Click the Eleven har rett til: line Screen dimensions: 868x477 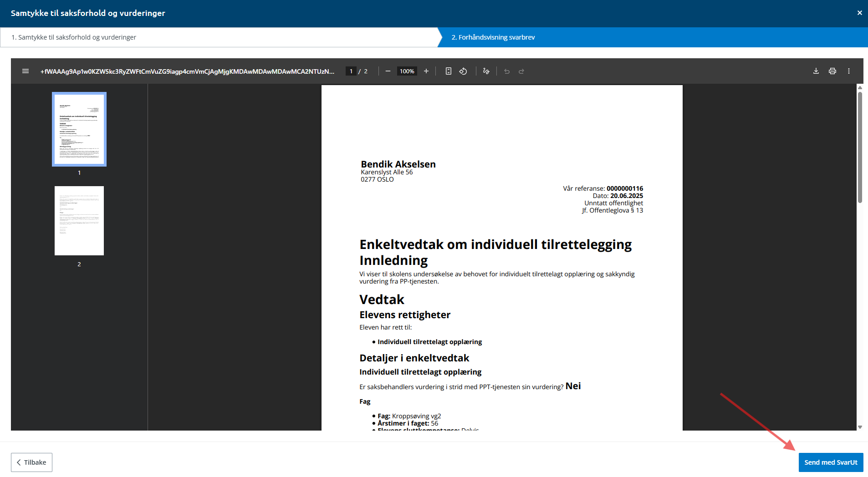coord(385,327)
